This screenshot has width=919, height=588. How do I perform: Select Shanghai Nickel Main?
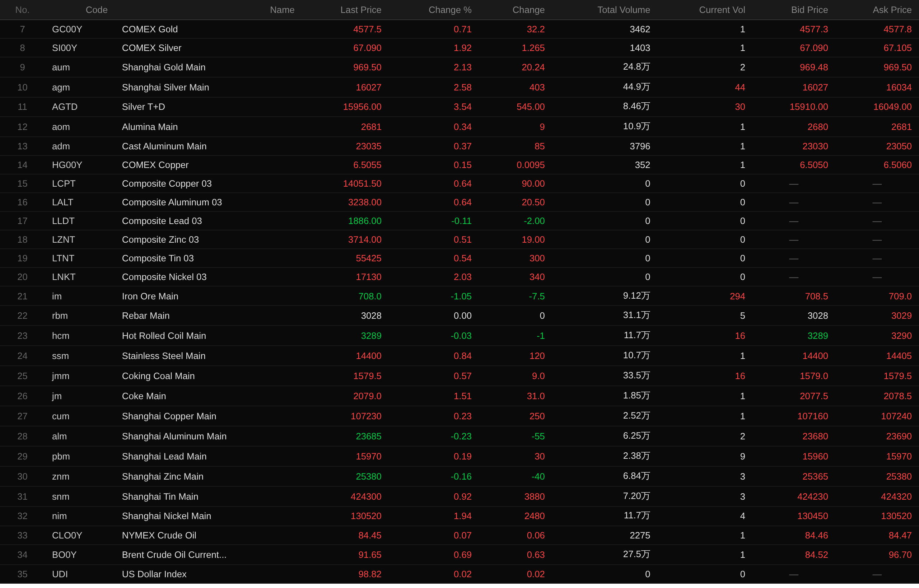click(167, 516)
